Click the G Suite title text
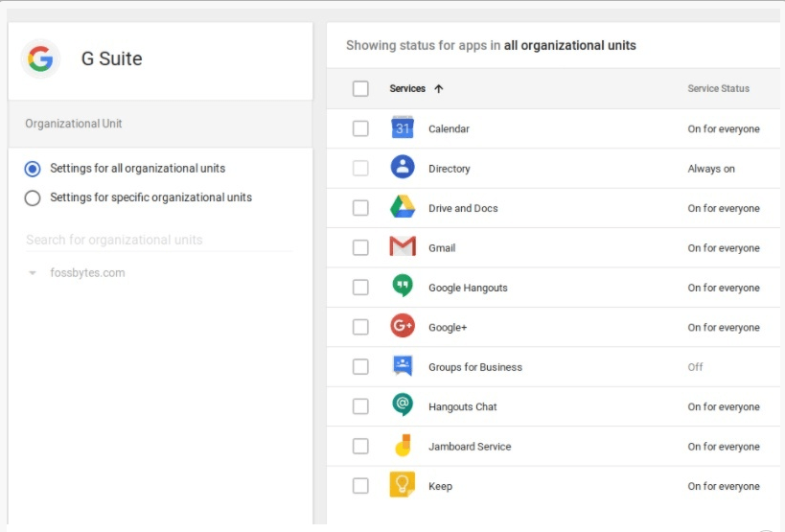The image size is (785, 532). pyautogui.click(x=111, y=58)
